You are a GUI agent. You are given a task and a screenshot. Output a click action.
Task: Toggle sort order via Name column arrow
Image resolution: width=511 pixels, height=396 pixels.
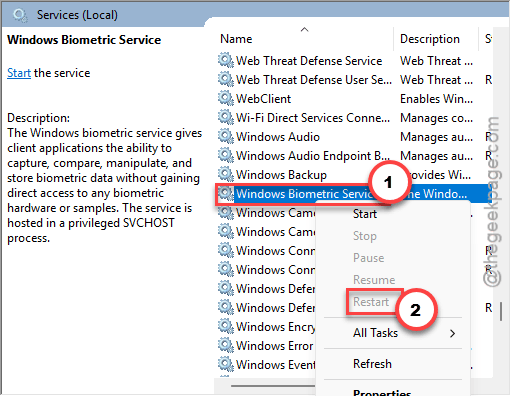304,30
